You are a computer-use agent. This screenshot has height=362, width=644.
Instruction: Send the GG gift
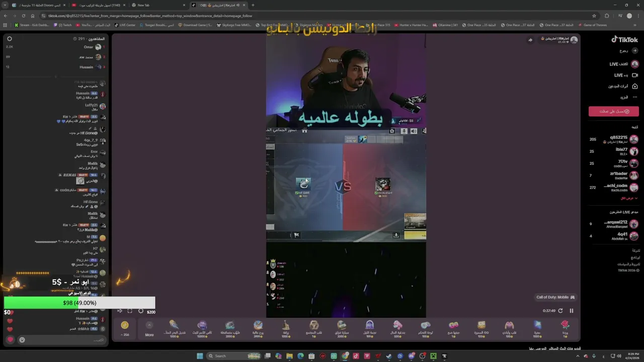(x=481, y=328)
